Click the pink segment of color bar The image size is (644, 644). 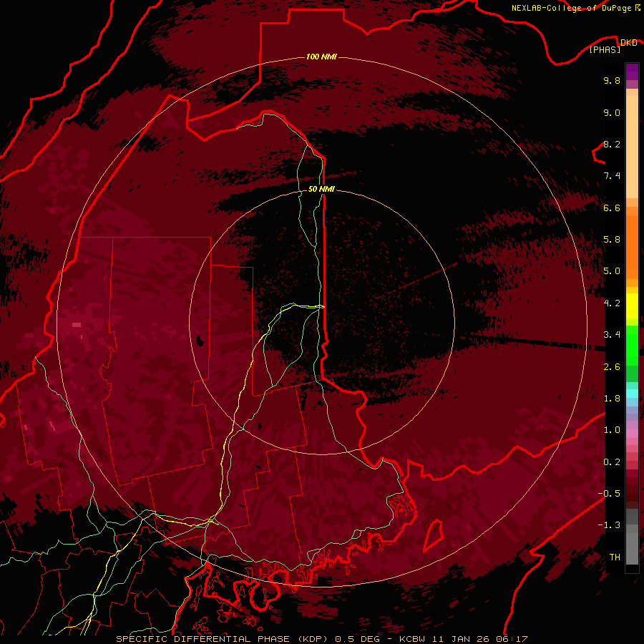coord(632,434)
